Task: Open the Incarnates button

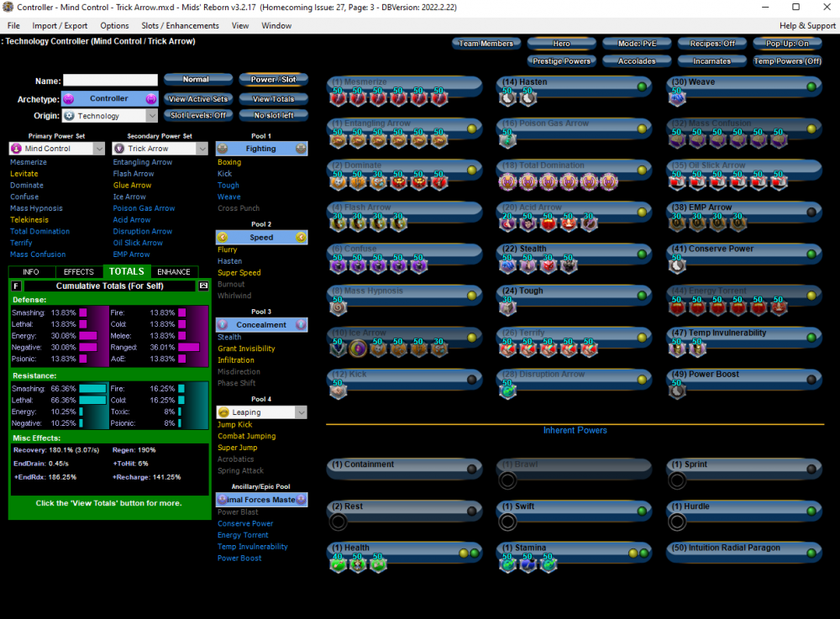Action: (711, 61)
